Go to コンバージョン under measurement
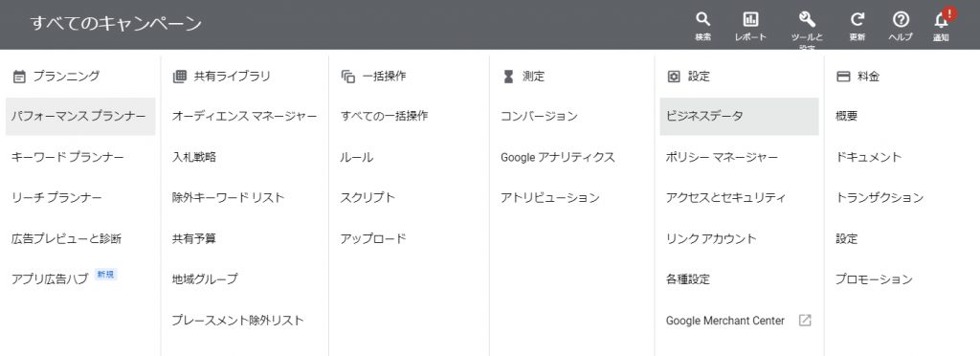Viewport: 980px width, 356px height. click(x=539, y=116)
